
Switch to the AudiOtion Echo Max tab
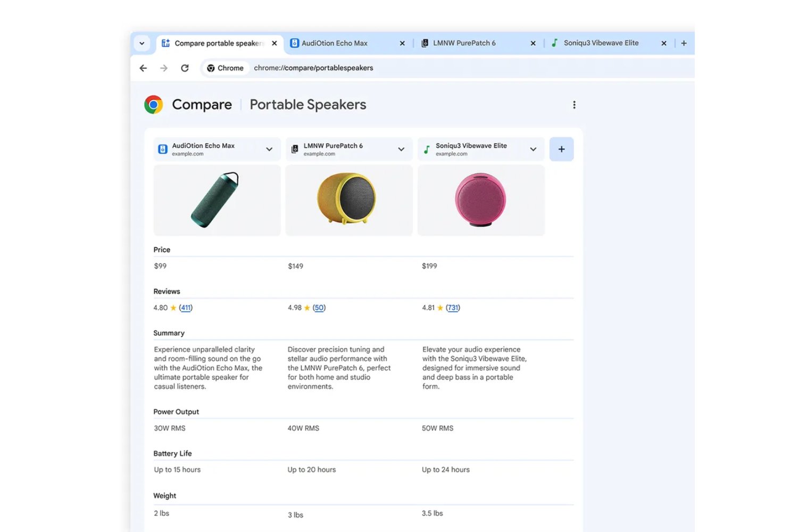coord(334,43)
